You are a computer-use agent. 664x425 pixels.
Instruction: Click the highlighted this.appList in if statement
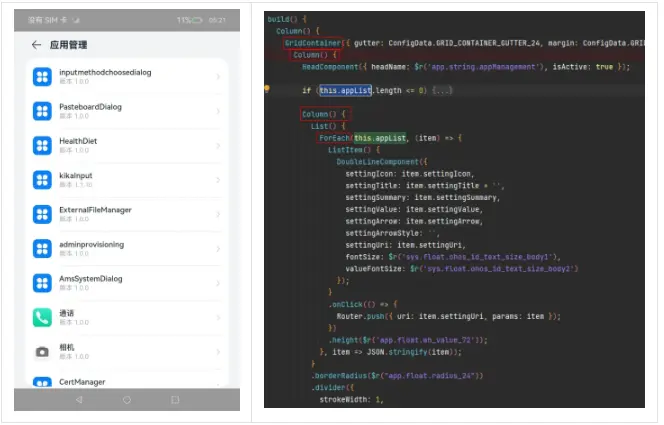(347, 91)
